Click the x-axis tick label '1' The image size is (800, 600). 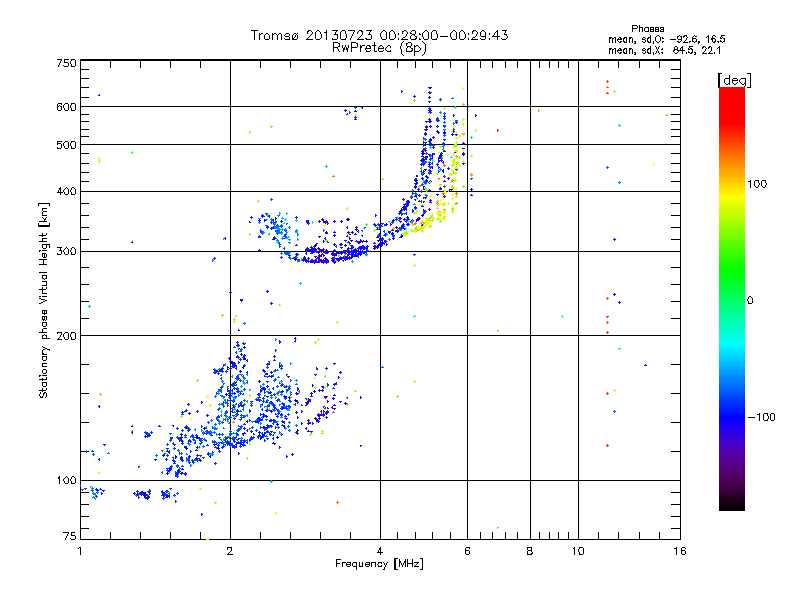click(x=80, y=551)
